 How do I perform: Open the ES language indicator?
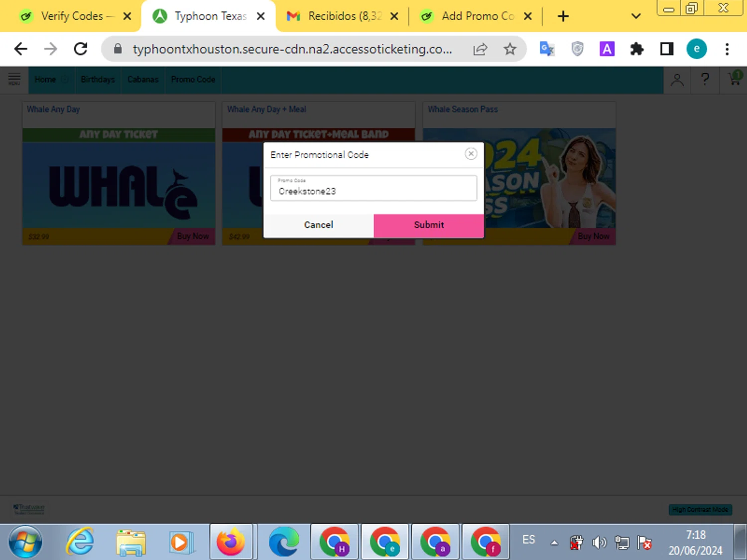point(528,540)
